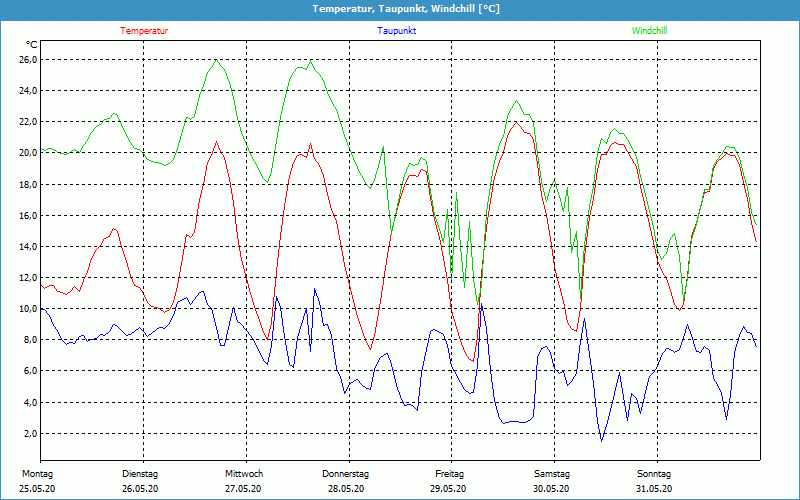
Task: Click the '30.05.20' date label
Action: 552,489
